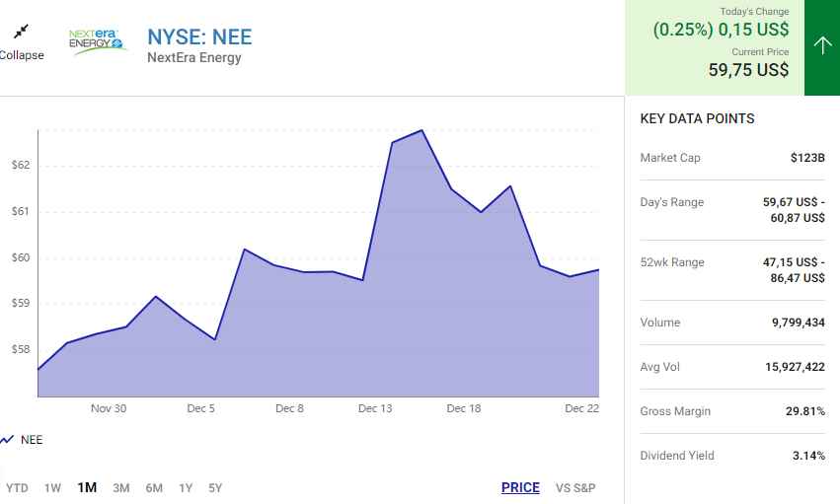The width and height of the screenshot is (840, 504).
Task: Switch chart to 5Y range
Action: pos(215,487)
